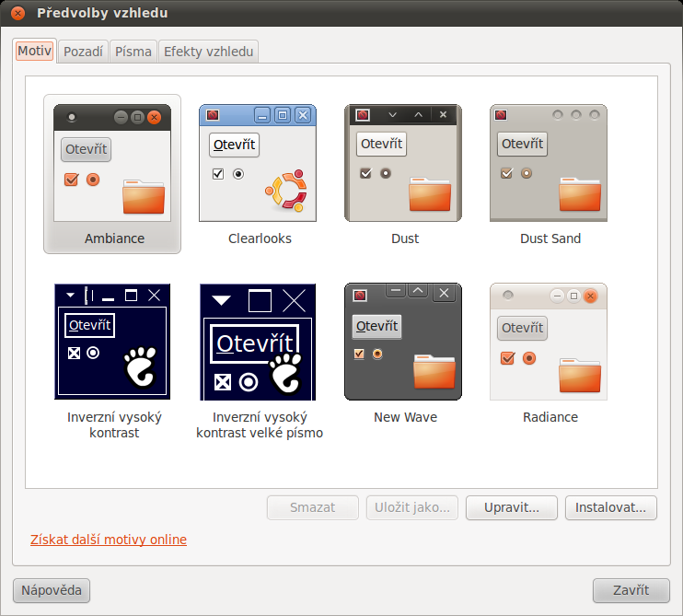Select the Ambiance theme thumbnail
683x616 pixels.
[x=112, y=163]
